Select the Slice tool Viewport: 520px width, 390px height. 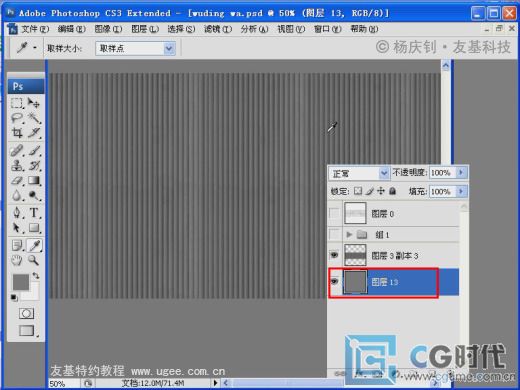[x=34, y=133]
